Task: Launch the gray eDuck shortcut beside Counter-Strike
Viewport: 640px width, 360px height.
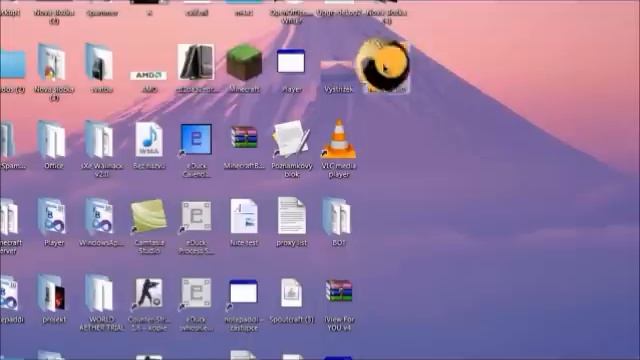Action: (x=196, y=293)
